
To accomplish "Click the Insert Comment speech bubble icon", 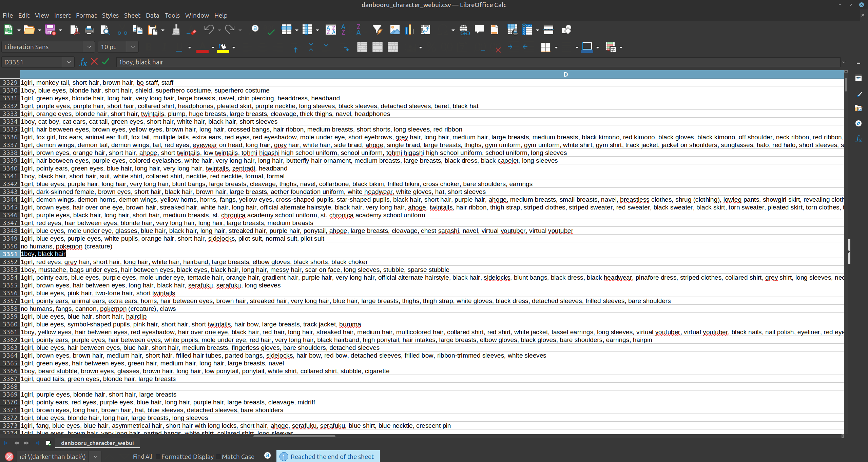I will pos(479,30).
